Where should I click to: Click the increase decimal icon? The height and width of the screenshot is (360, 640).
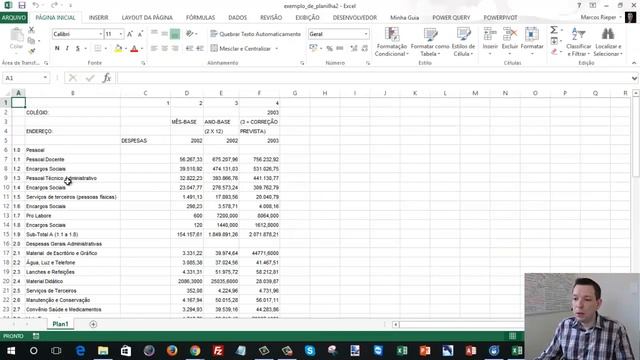point(354,48)
